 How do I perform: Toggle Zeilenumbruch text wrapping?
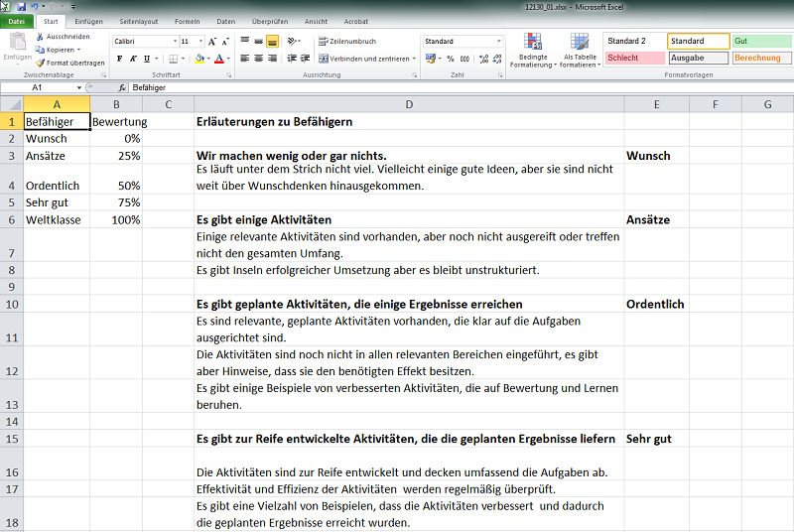(346, 42)
